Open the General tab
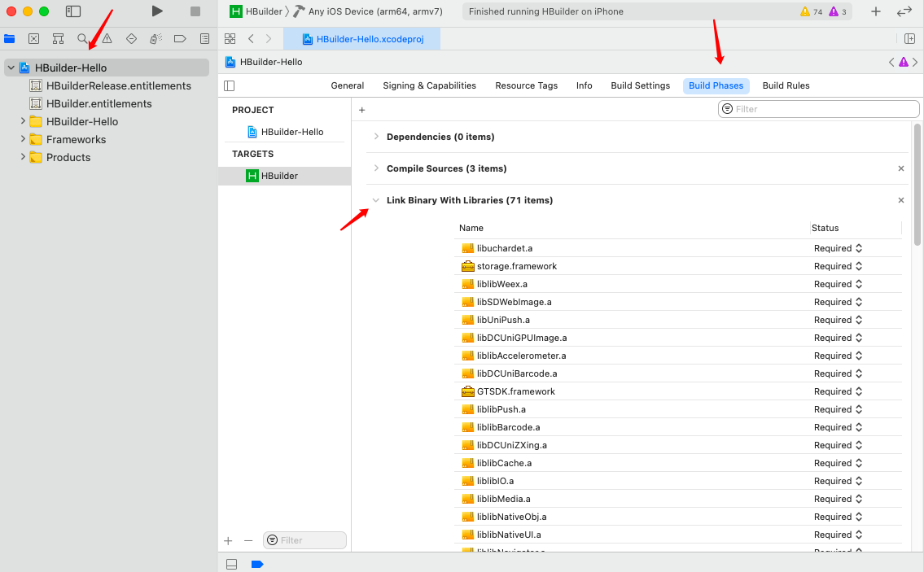Image resolution: width=924 pixels, height=572 pixels. point(347,85)
